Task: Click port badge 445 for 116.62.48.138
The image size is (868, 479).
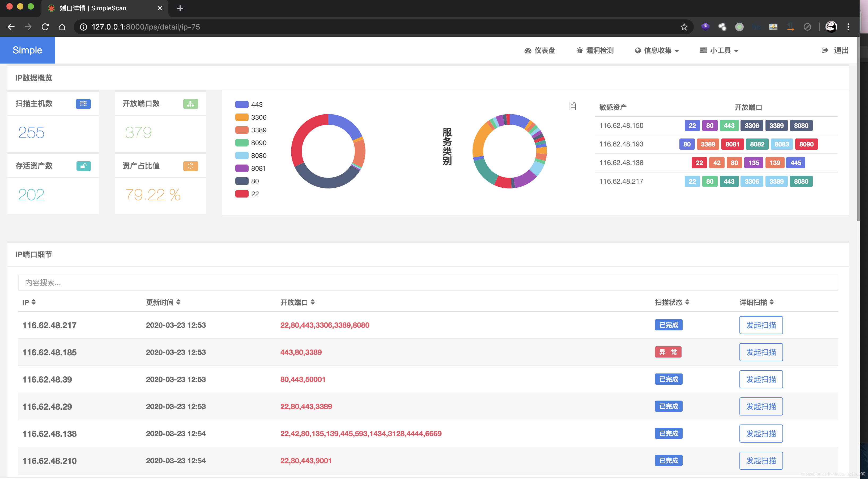Action: 795,163
